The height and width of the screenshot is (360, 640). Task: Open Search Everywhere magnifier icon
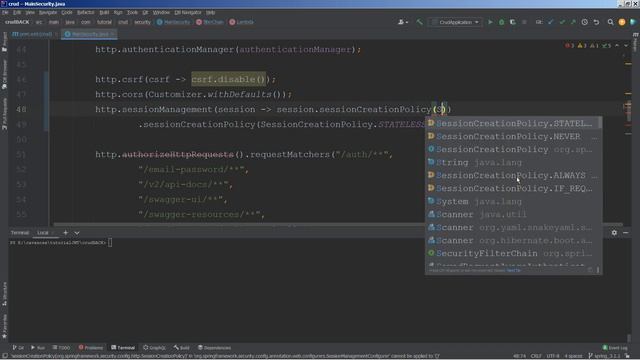coord(610,22)
